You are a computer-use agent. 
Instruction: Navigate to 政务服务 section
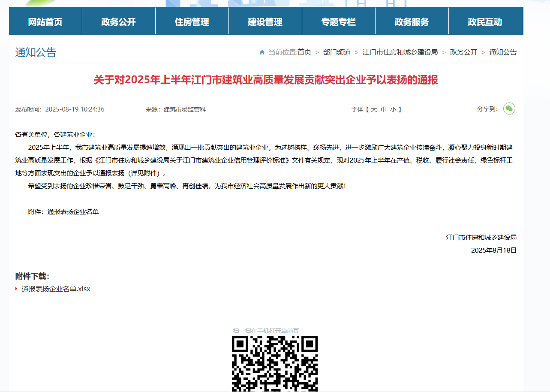(412, 22)
